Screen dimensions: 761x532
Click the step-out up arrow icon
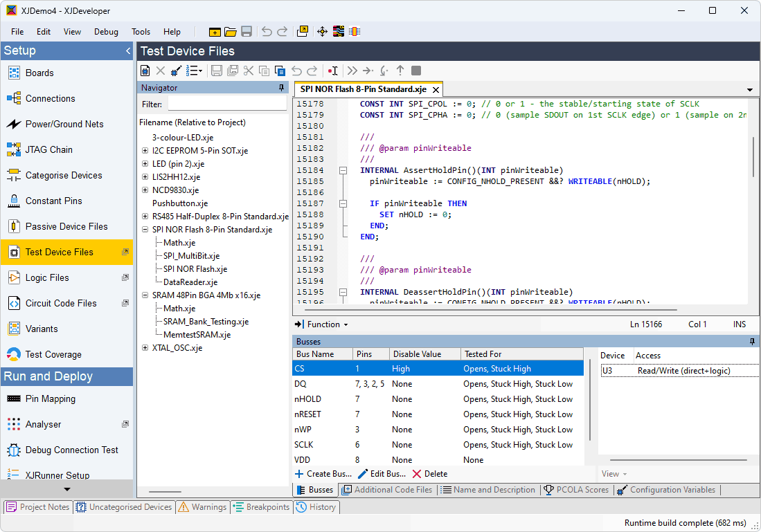pyautogui.click(x=400, y=71)
